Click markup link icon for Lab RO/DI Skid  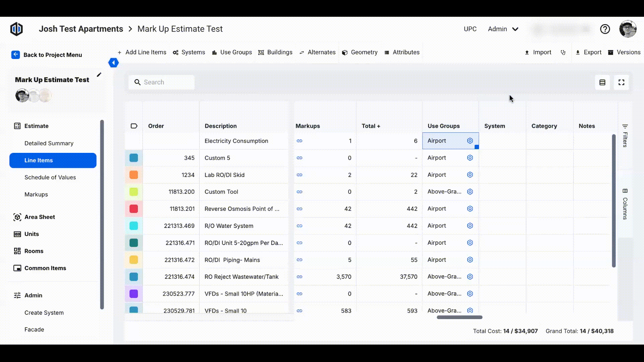click(x=300, y=175)
